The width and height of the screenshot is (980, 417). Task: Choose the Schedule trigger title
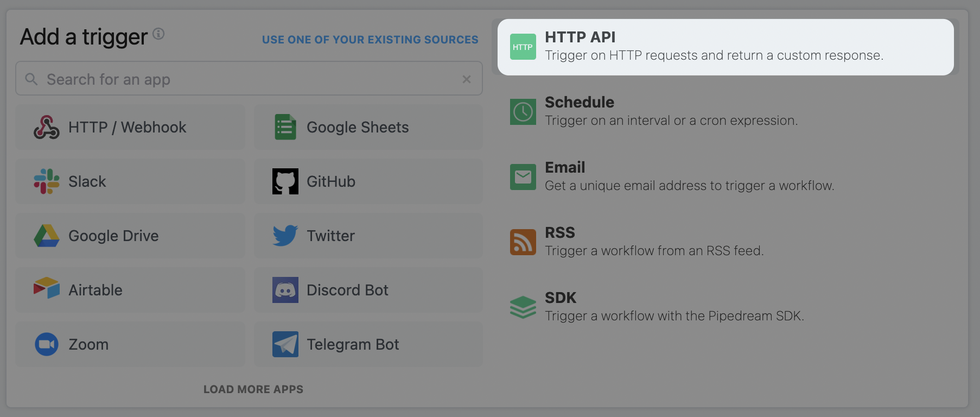tap(580, 102)
